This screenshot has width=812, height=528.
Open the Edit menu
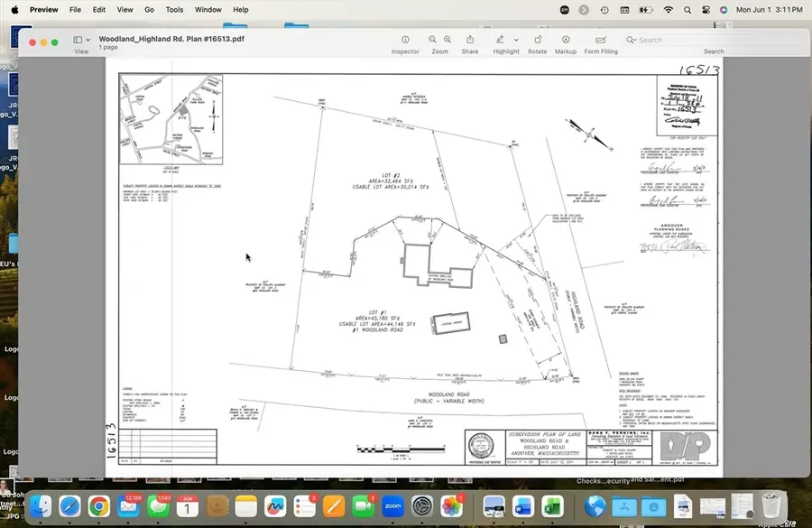99,9
